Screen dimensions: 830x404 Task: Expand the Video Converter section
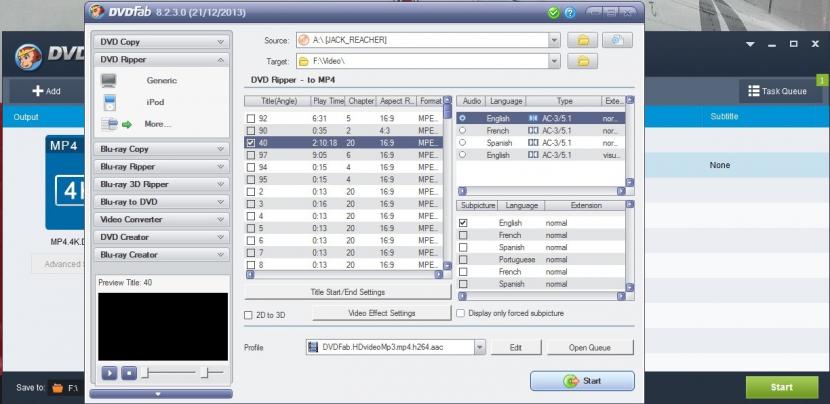[161, 219]
